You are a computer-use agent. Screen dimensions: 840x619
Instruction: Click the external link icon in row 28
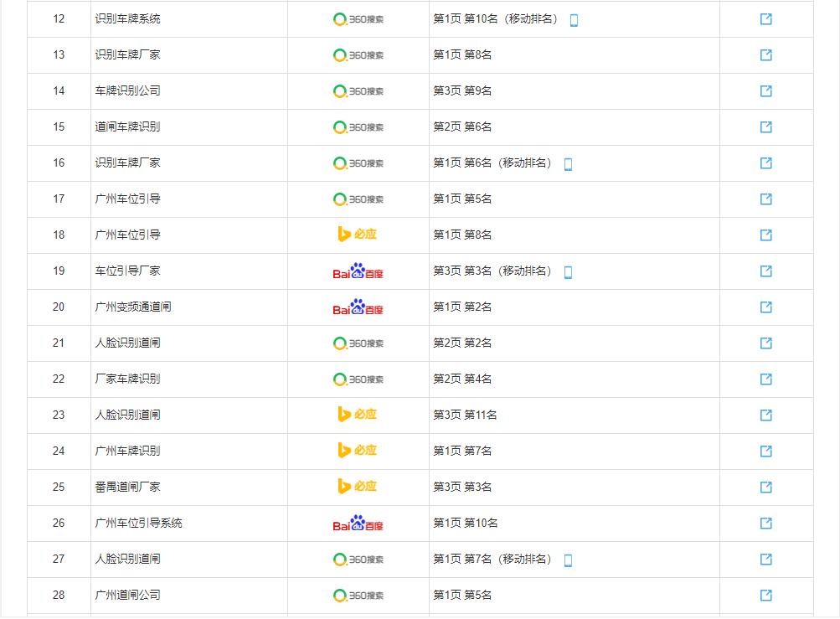pos(765,595)
